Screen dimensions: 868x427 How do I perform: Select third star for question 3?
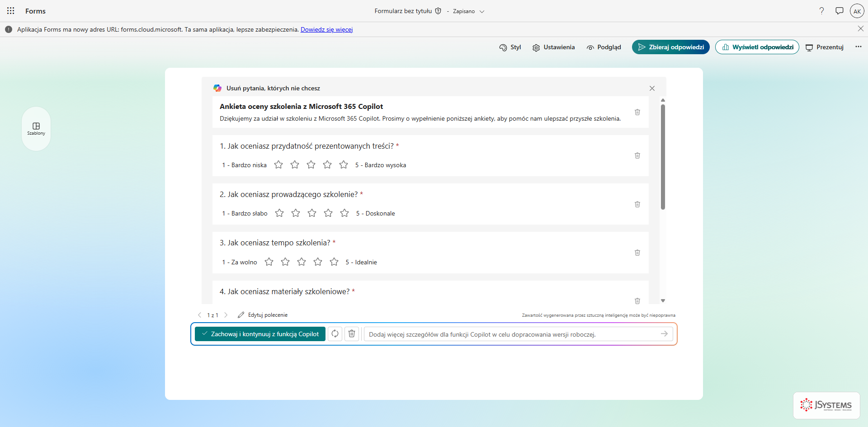tap(302, 262)
